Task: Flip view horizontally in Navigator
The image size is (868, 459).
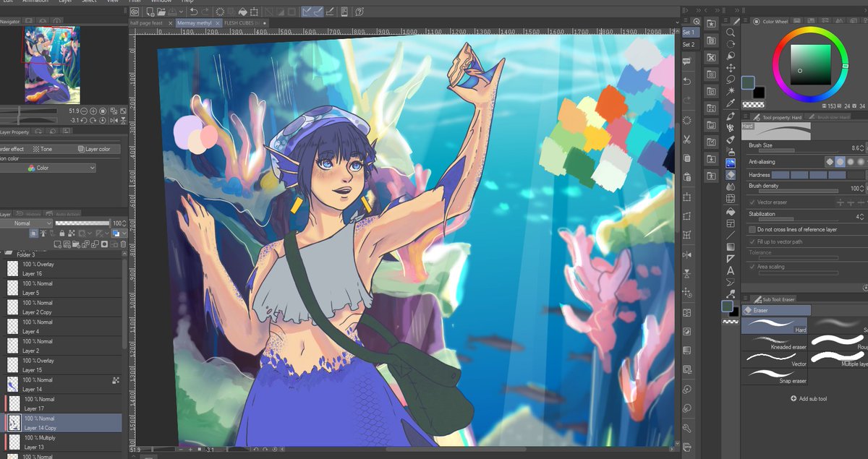Action: click(113, 121)
